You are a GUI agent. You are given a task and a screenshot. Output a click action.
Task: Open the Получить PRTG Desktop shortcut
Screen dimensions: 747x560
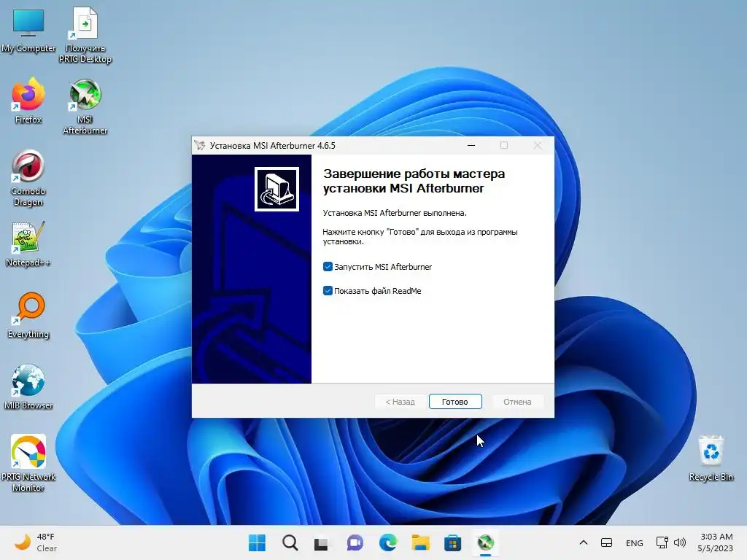coord(85,35)
